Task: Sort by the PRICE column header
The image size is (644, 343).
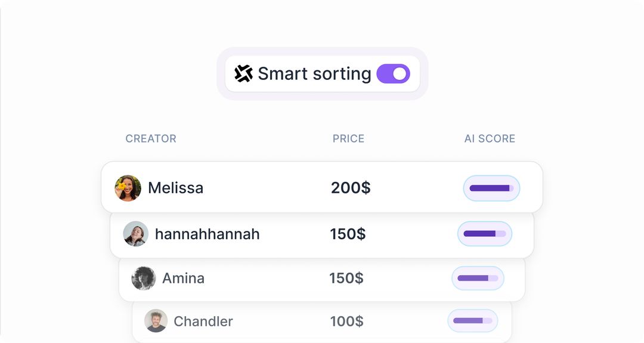Action: click(x=348, y=138)
